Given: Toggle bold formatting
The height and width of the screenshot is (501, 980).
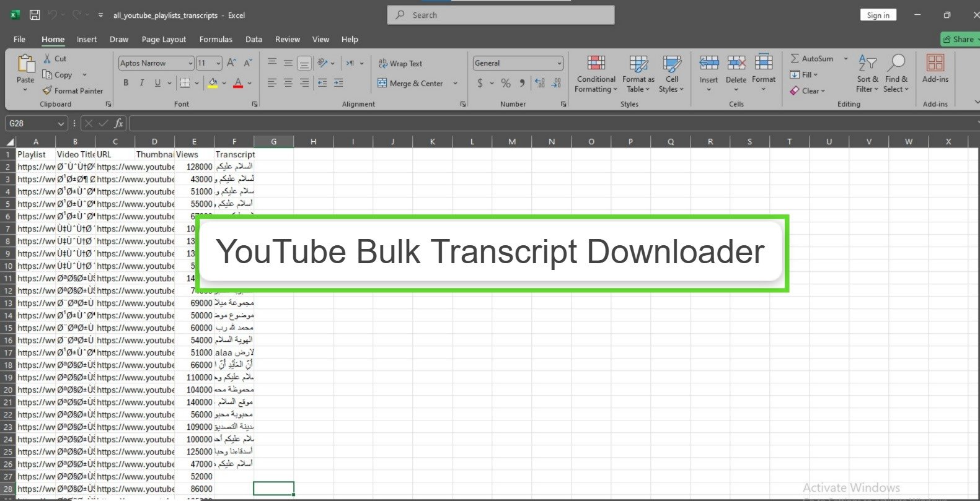Looking at the screenshot, I should click(x=126, y=83).
